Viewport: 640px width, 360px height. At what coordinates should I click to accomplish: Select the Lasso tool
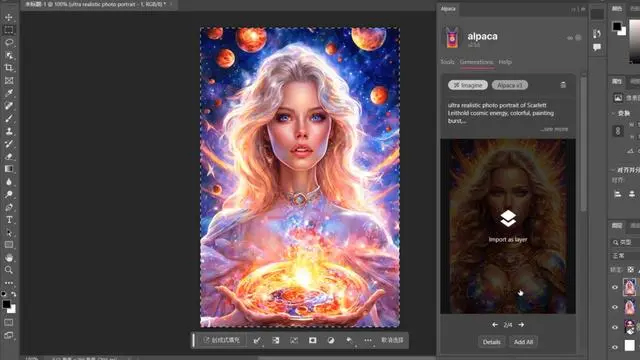coord(9,42)
